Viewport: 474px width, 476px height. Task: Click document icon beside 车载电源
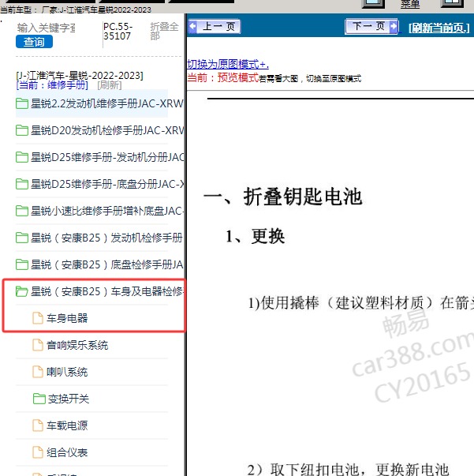(x=38, y=425)
